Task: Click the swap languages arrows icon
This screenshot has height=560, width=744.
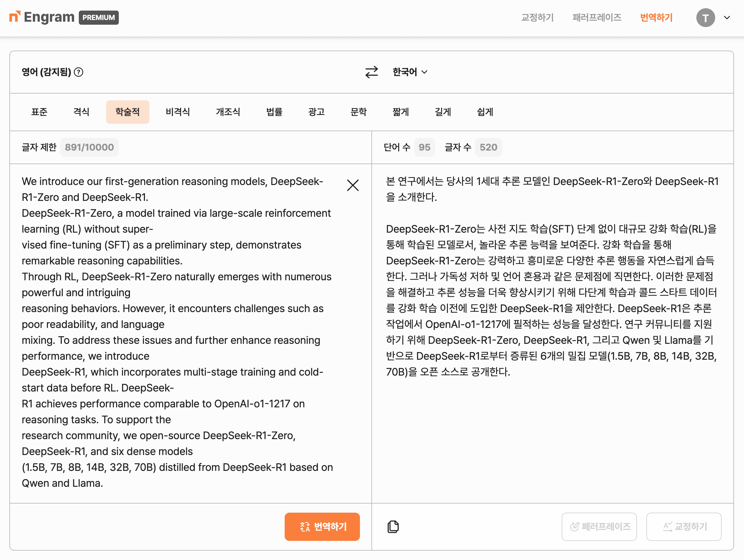Action: click(371, 72)
